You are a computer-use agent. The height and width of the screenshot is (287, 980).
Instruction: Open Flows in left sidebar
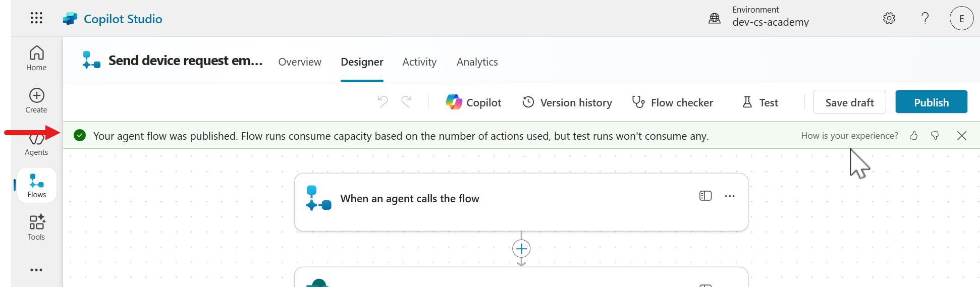point(36,186)
